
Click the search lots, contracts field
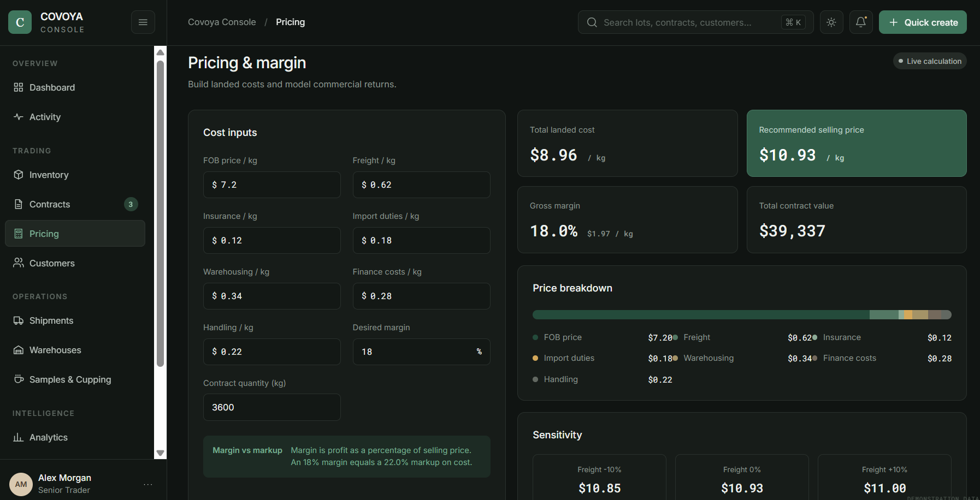pyautogui.click(x=696, y=22)
